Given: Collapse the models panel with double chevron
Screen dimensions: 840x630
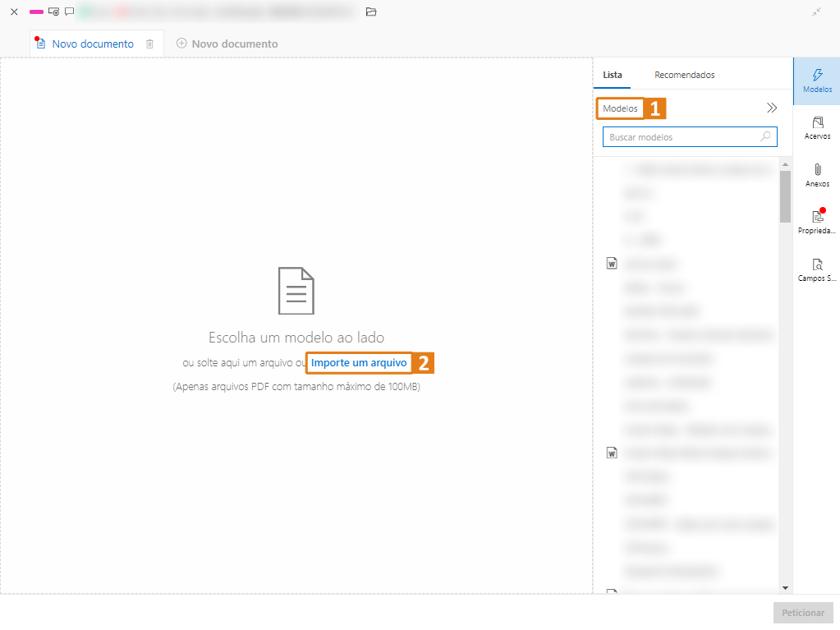Looking at the screenshot, I should pyautogui.click(x=771, y=108).
